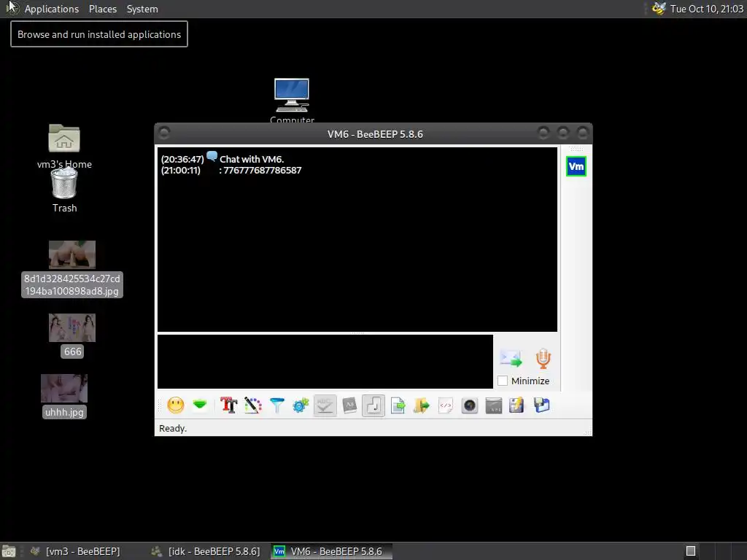Image resolution: width=747 pixels, height=560 pixels.
Task: Click the message text 776777687786587
Action: 262,171
